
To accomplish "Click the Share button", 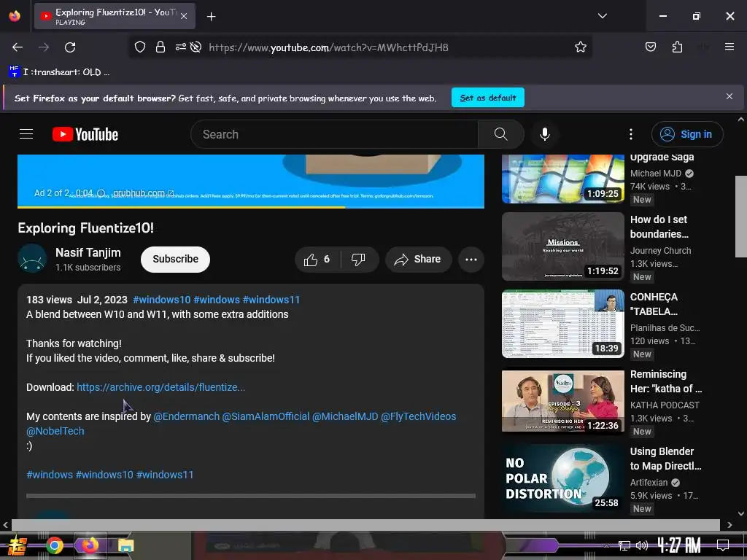I will coord(418,259).
